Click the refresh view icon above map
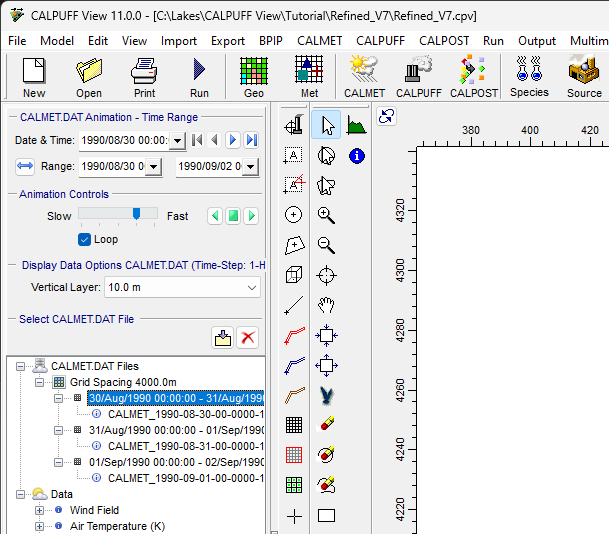Screen dimensions: 609x534 [386, 116]
